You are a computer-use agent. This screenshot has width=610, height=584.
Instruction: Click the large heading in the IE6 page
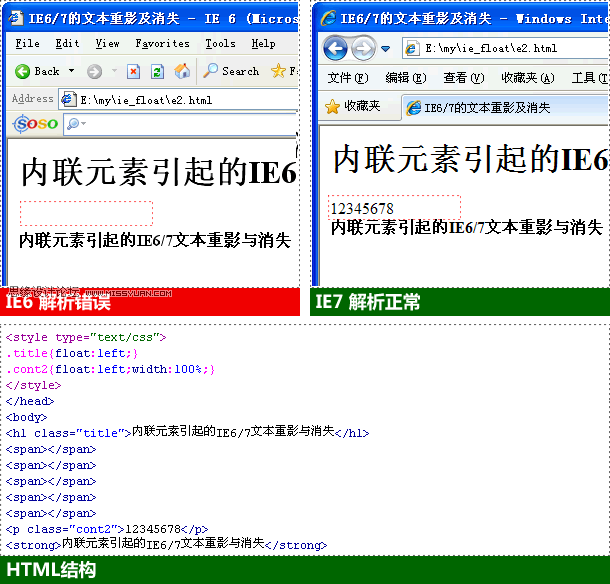[x=159, y=172]
